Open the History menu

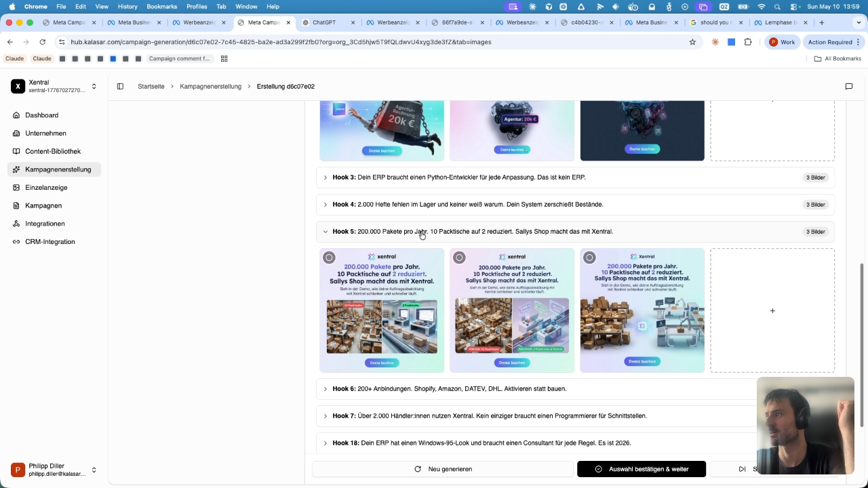click(127, 7)
